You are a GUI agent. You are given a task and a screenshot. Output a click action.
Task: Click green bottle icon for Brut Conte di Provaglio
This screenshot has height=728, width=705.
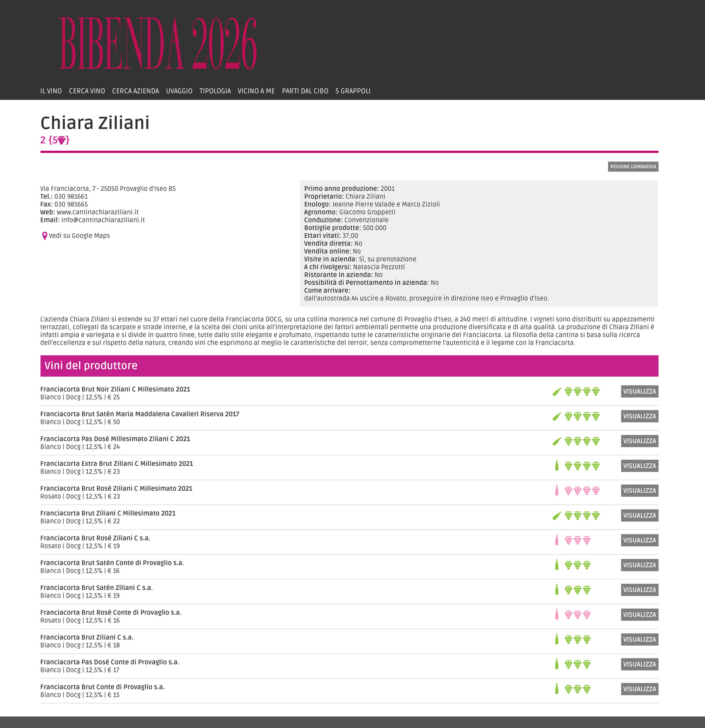[x=556, y=689]
